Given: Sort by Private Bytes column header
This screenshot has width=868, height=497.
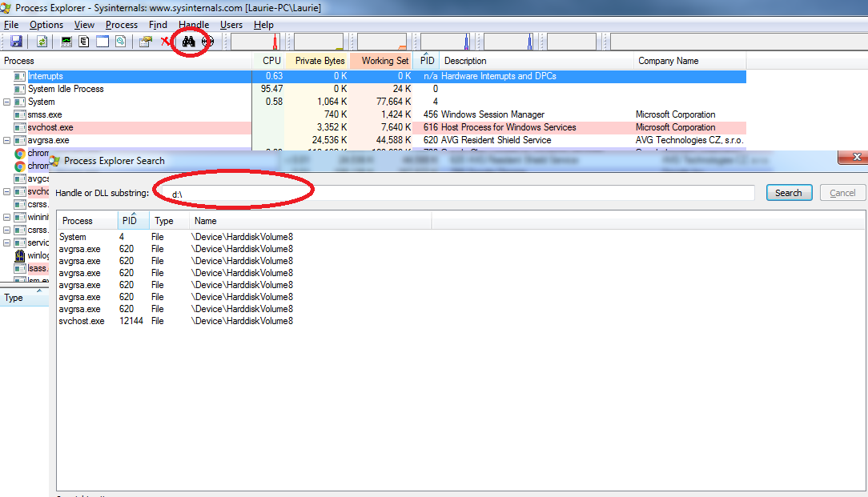Looking at the screenshot, I should tap(318, 61).
